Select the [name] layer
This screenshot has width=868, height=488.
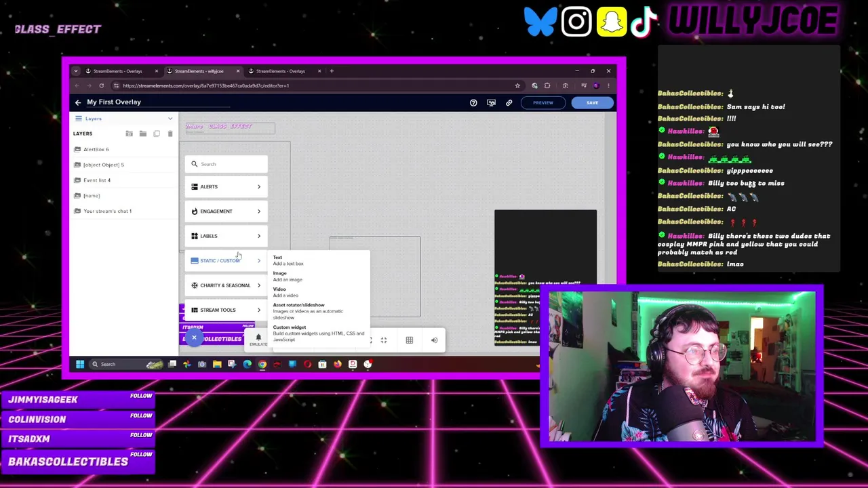click(x=123, y=196)
